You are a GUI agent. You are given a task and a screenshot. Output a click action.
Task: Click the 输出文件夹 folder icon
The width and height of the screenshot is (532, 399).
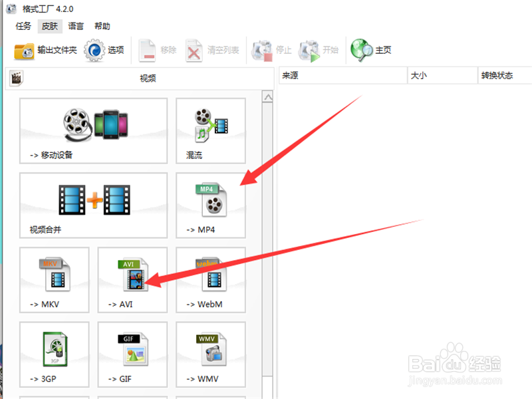pos(24,51)
